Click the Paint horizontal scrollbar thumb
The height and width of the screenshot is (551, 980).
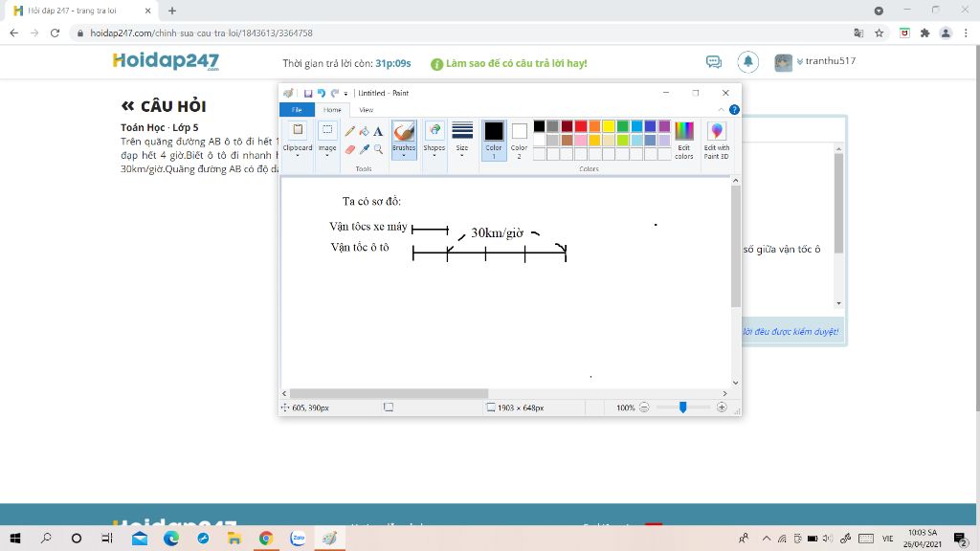[389, 393]
